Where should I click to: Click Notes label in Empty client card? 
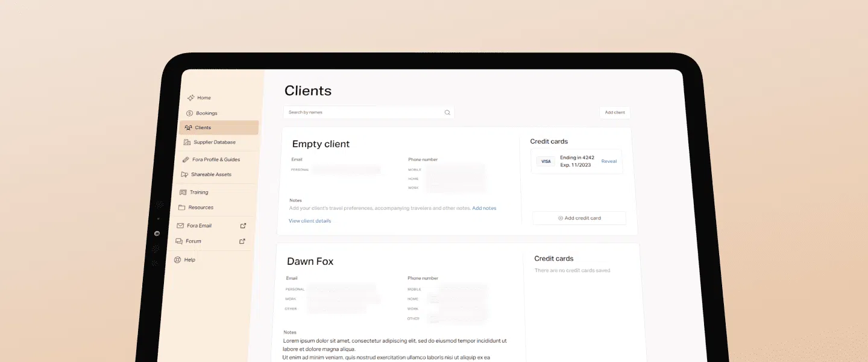[295, 200]
